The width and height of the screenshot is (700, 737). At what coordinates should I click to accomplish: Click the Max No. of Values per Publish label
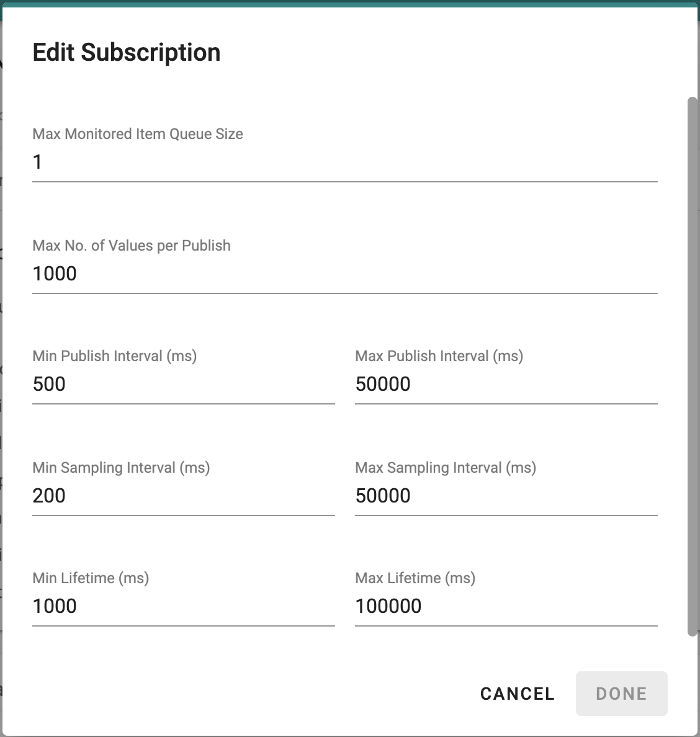point(132,245)
